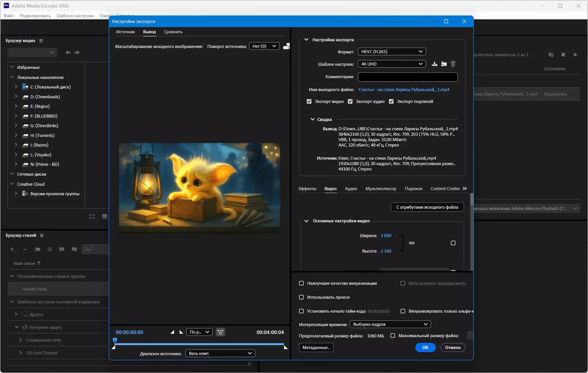The image size is (588, 373).
Task: Toggle aspect ratio correction icon by timeline
Action: pyautogui.click(x=220, y=332)
